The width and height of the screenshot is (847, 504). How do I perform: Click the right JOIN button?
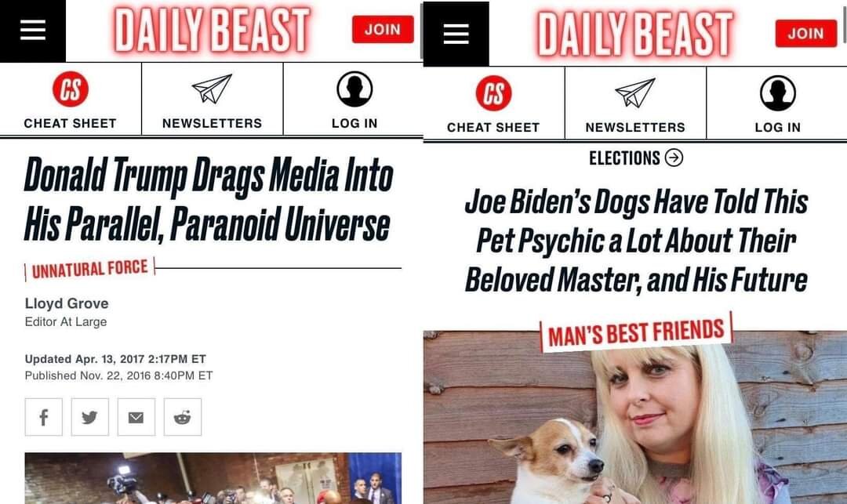point(806,34)
